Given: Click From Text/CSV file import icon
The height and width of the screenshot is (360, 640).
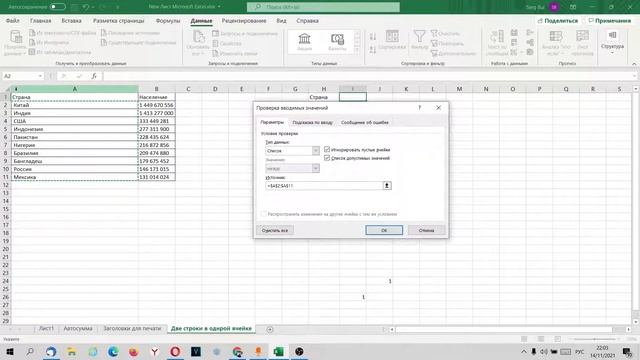Looking at the screenshot, I should tap(32, 33).
